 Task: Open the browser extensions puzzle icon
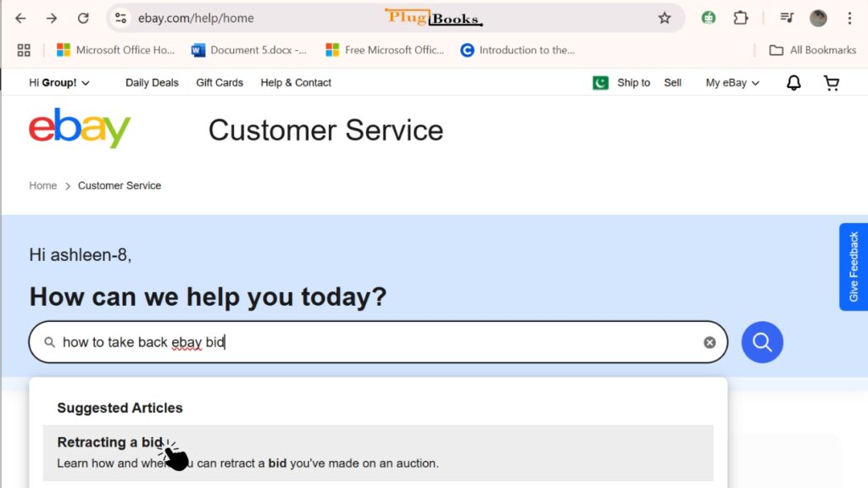click(x=740, y=18)
